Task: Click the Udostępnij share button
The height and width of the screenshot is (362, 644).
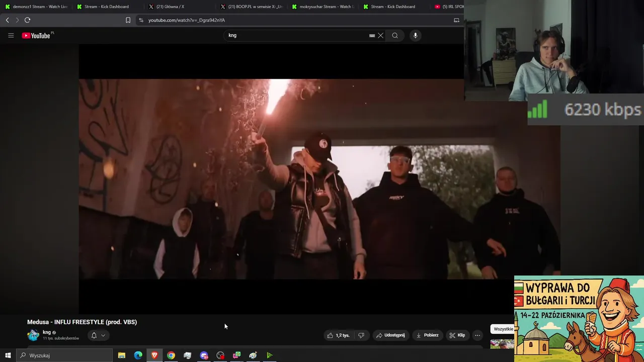Action: click(390, 335)
